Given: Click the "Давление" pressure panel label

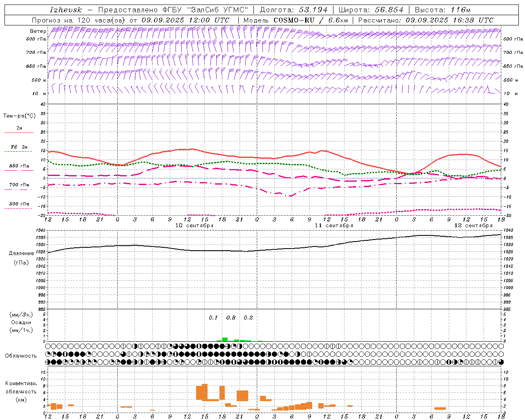Looking at the screenshot, I should [21, 253].
